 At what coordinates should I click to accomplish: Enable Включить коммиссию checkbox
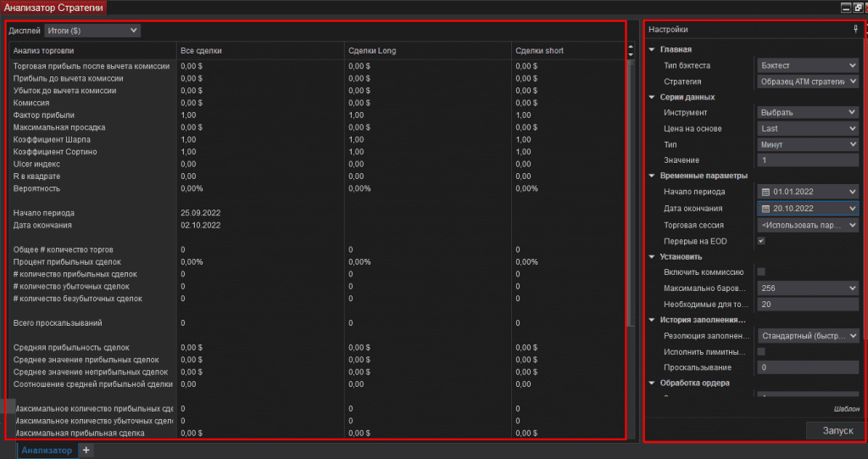[x=761, y=271]
